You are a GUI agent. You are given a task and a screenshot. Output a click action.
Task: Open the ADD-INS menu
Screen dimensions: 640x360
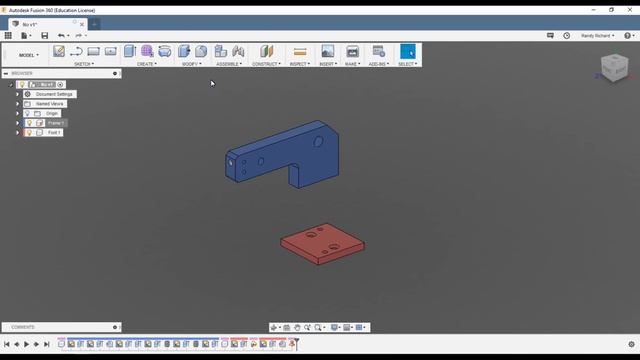(x=379, y=64)
